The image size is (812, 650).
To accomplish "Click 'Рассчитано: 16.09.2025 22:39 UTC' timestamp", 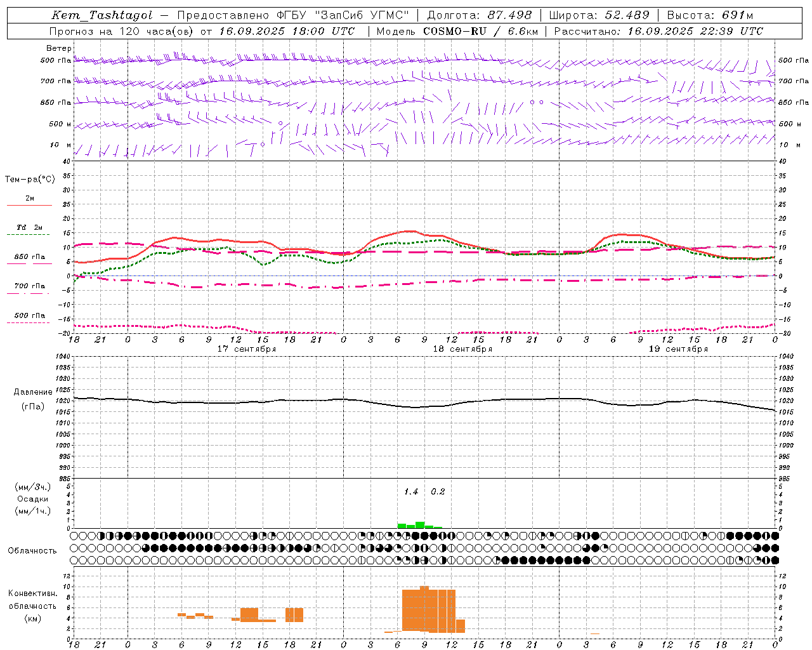I will (x=658, y=31).
